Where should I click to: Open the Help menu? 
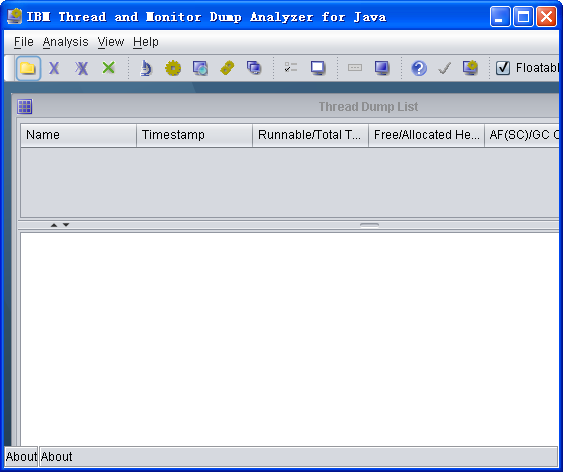(x=145, y=42)
